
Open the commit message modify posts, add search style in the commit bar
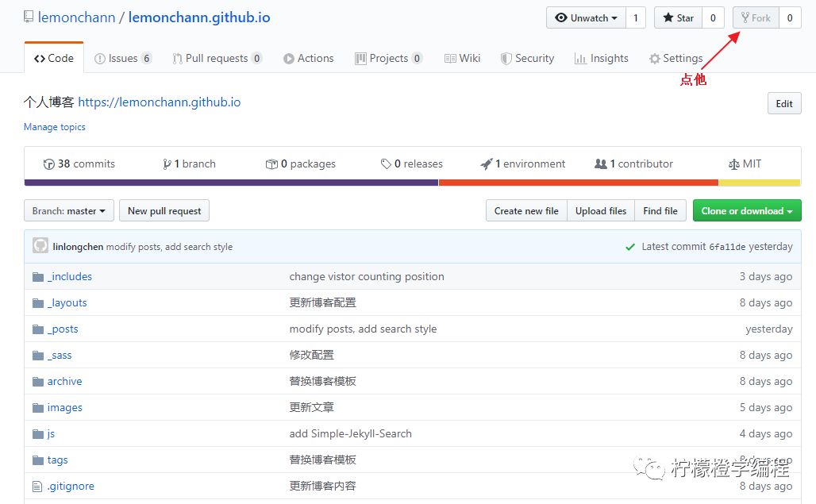tap(169, 247)
